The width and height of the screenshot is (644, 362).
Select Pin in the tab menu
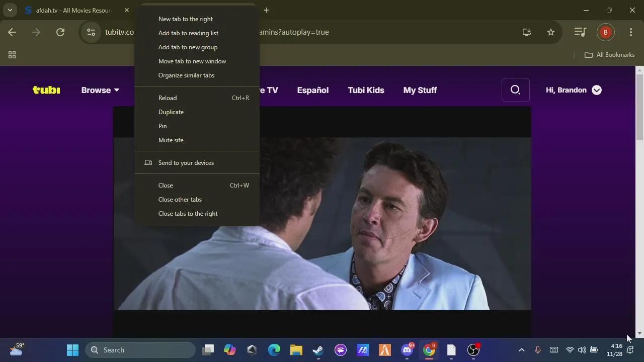pos(197,126)
